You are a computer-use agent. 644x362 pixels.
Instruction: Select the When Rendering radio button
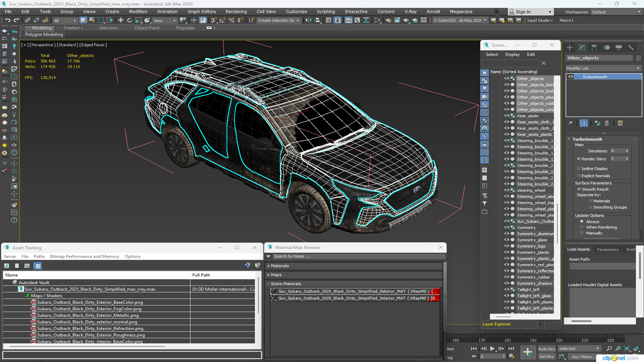pyautogui.click(x=582, y=227)
